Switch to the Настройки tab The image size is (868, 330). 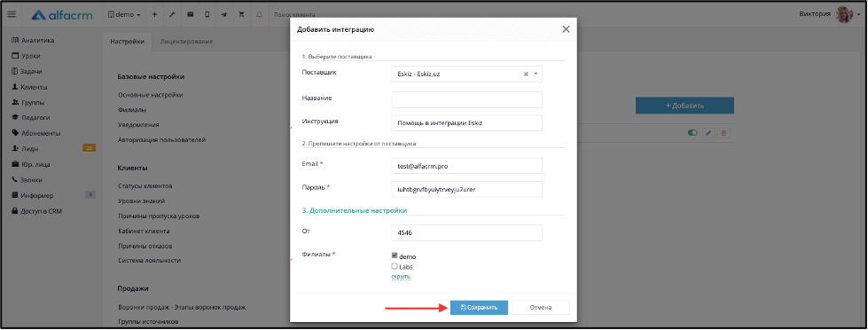click(x=127, y=42)
